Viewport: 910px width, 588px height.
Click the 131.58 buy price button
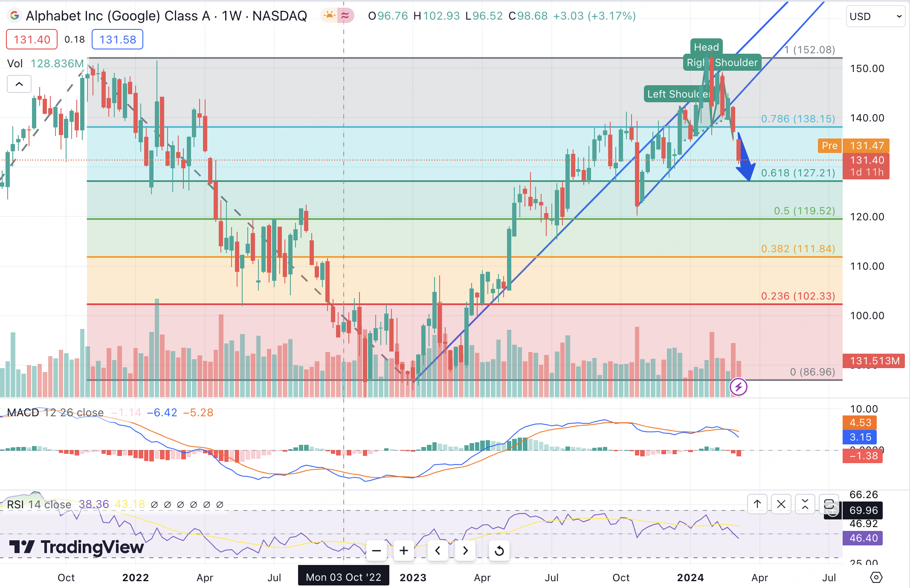[x=117, y=40]
